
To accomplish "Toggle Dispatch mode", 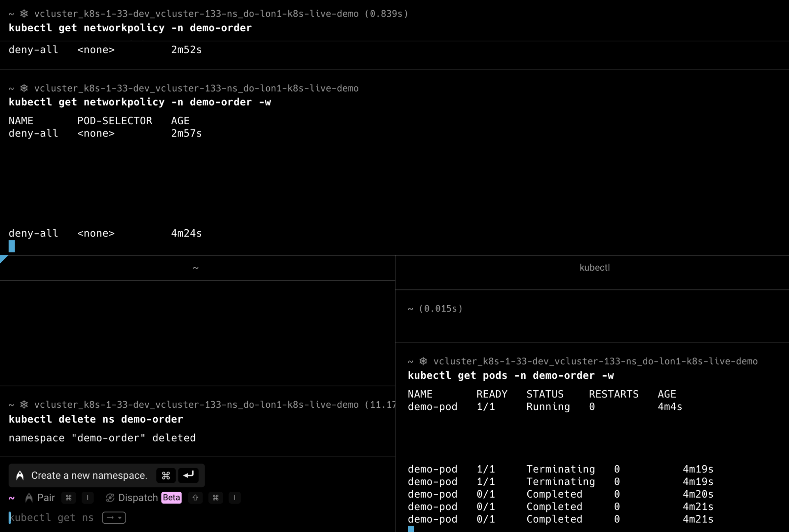I will 138,498.
